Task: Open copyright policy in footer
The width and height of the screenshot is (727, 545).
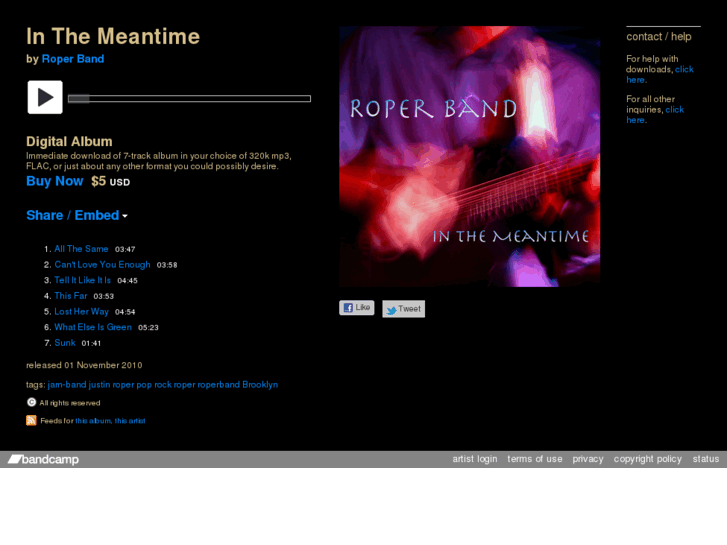Action: (648, 459)
